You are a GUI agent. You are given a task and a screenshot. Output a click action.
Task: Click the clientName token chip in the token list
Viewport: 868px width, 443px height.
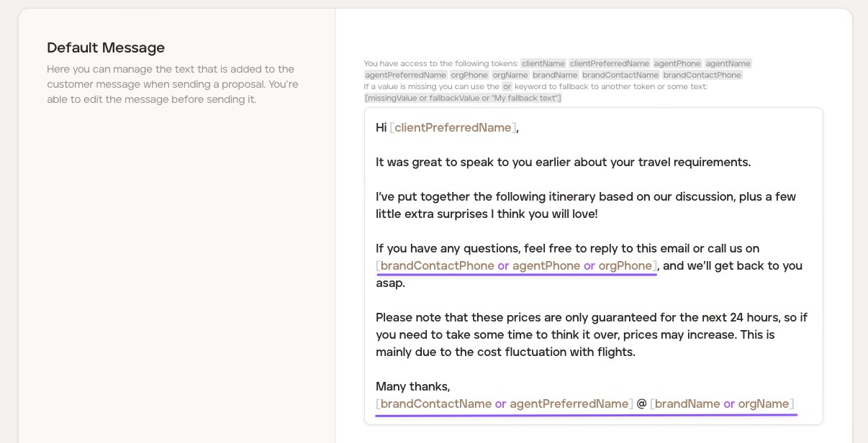tap(543, 63)
